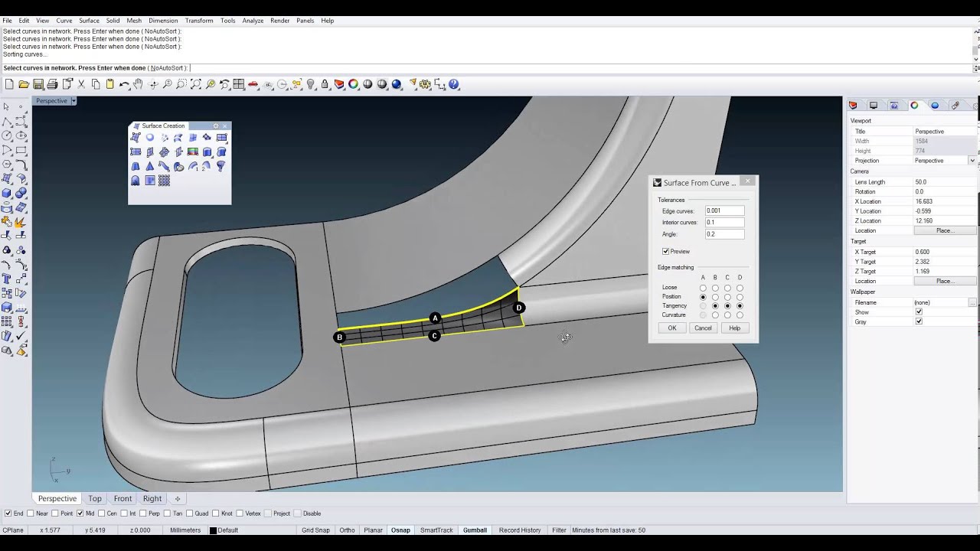The image size is (980, 551).
Task: Open the Surface Creation panel gear options
Action: (216, 126)
